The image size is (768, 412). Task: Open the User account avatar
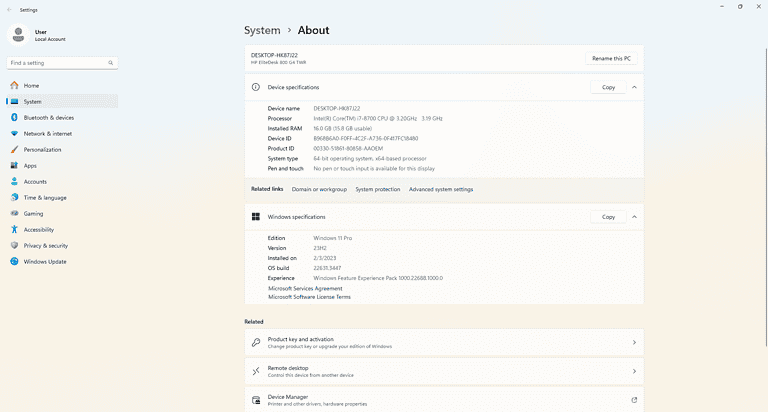18,35
